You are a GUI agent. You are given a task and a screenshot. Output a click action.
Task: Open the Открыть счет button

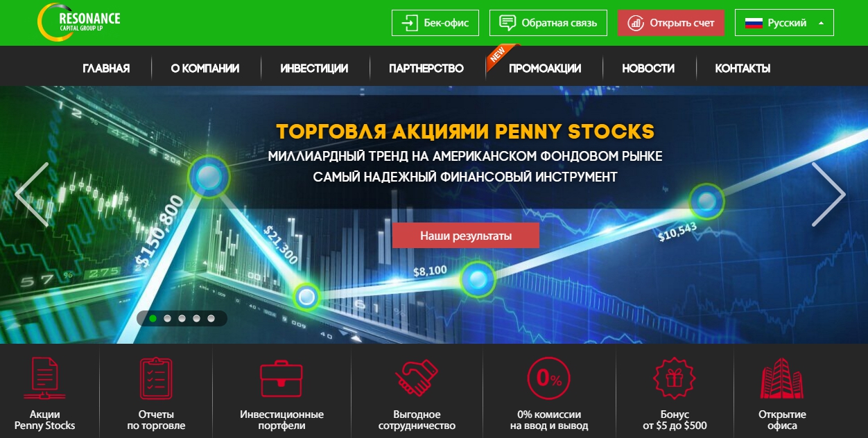[671, 23]
